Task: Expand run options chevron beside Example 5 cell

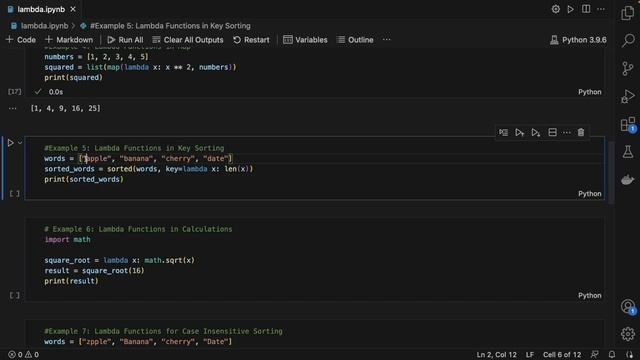Action: tap(20, 143)
